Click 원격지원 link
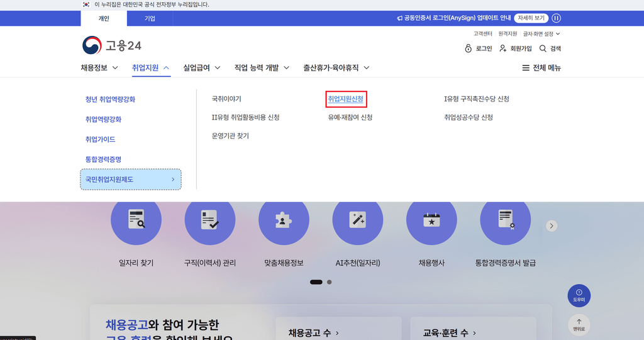The width and height of the screenshot is (644, 340). click(508, 34)
